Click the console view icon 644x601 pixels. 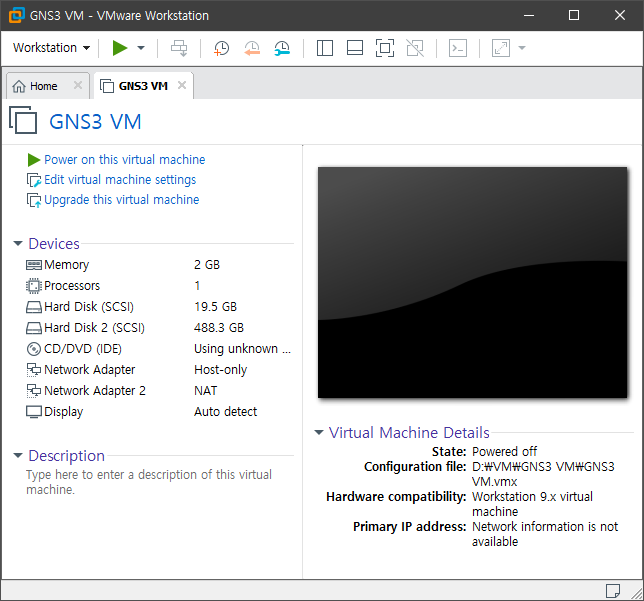point(458,48)
